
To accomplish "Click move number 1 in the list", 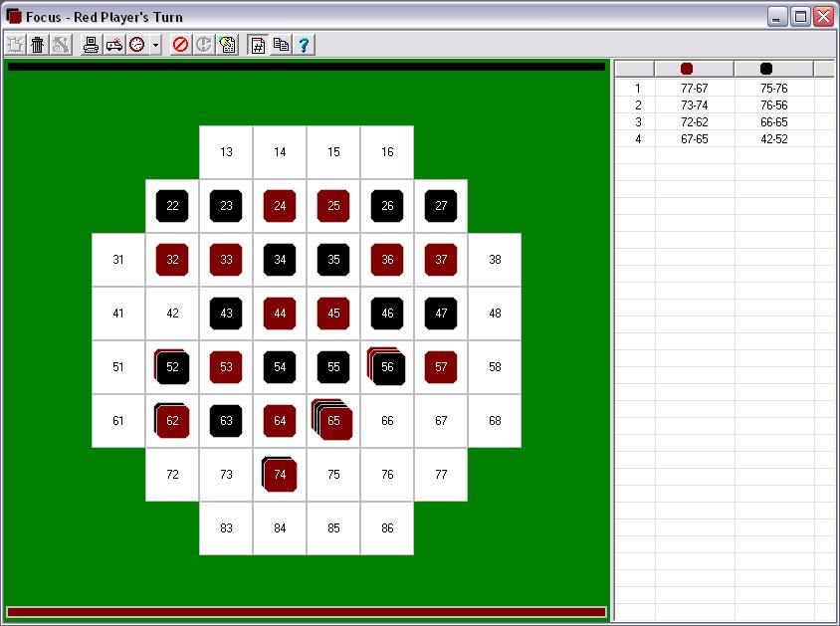I will click(x=638, y=88).
